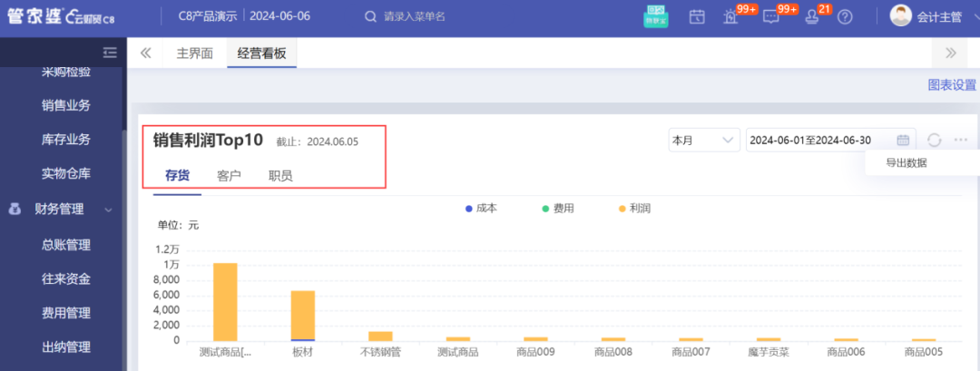The width and height of the screenshot is (980, 371).
Task: Click the 商品008 axis label
Action: pos(613,352)
